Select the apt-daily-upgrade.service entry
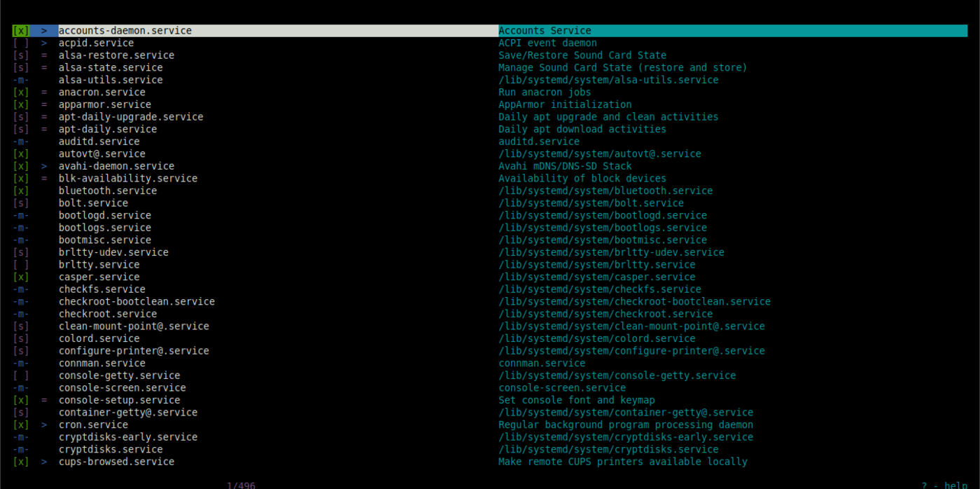Image resolution: width=980 pixels, height=489 pixels. [x=130, y=116]
